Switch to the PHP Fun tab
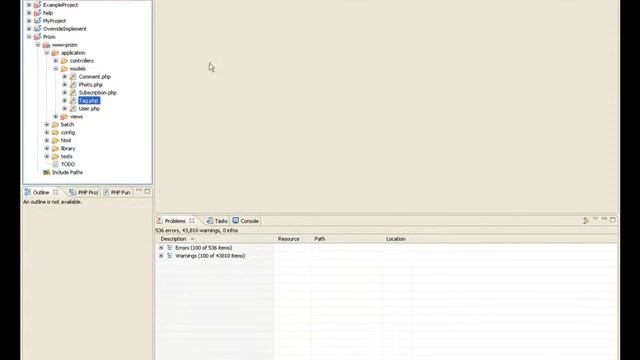640x360 pixels. point(117,192)
